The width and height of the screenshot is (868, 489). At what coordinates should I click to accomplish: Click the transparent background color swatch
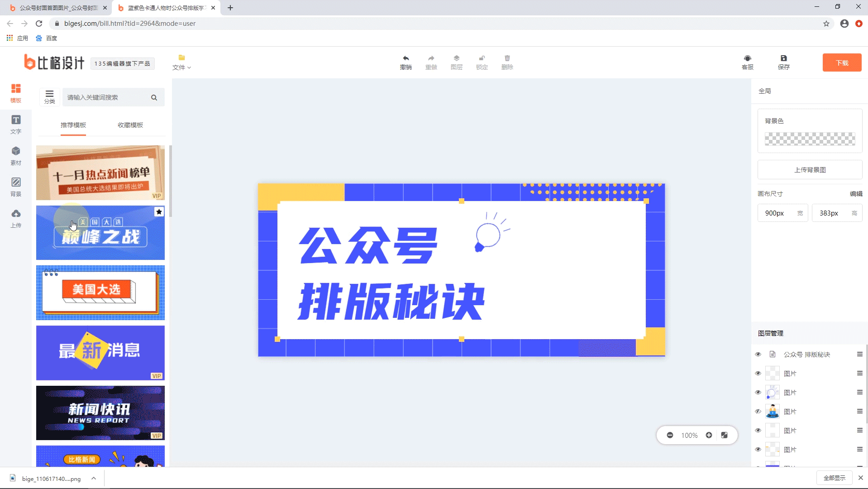point(809,139)
